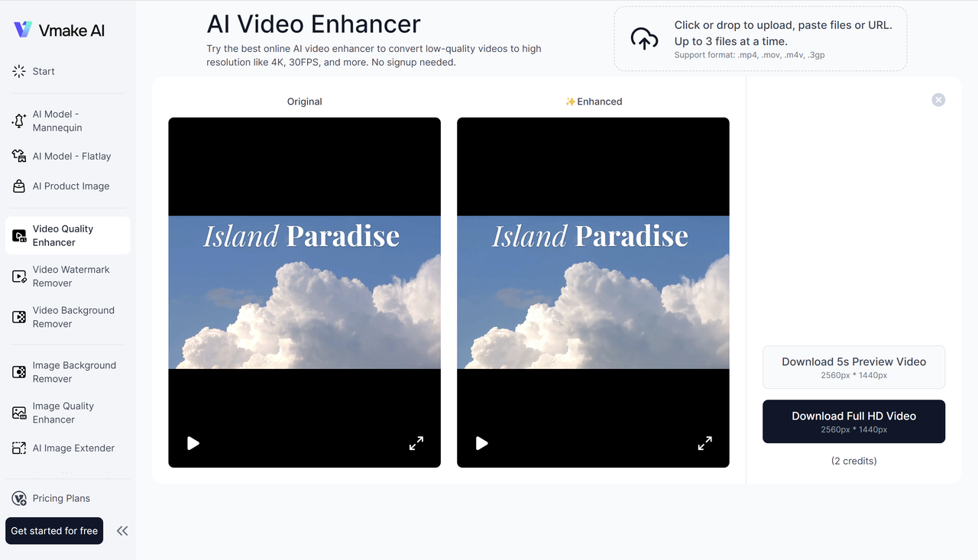Open the Video Background Remover tool
The width and height of the screenshot is (978, 560).
[73, 316]
